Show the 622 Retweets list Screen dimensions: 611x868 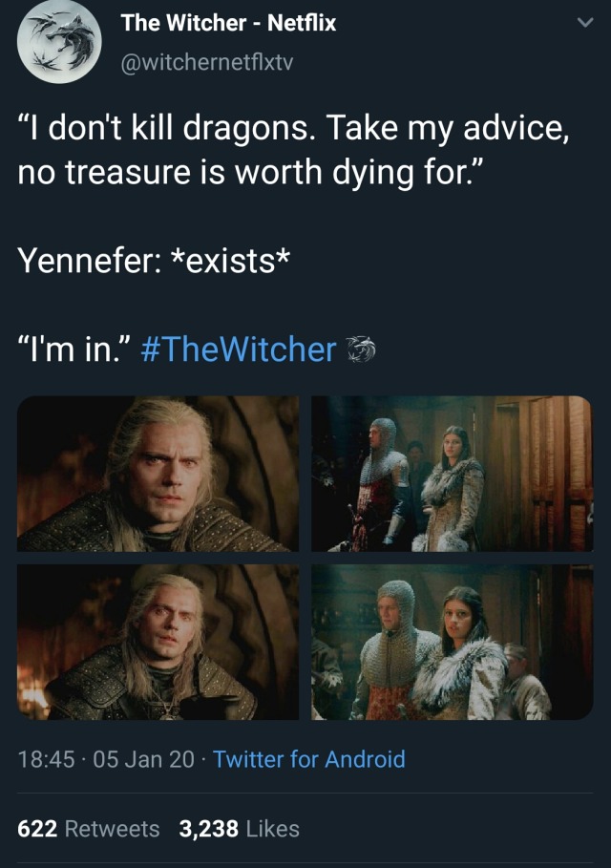click(89, 829)
